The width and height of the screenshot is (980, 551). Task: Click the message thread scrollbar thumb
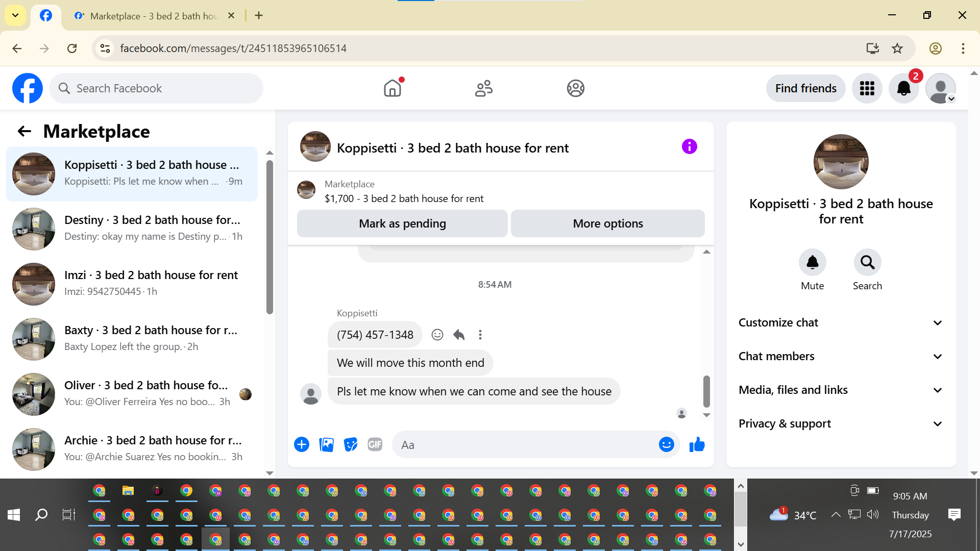pyautogui.click(x=706, y=391)
